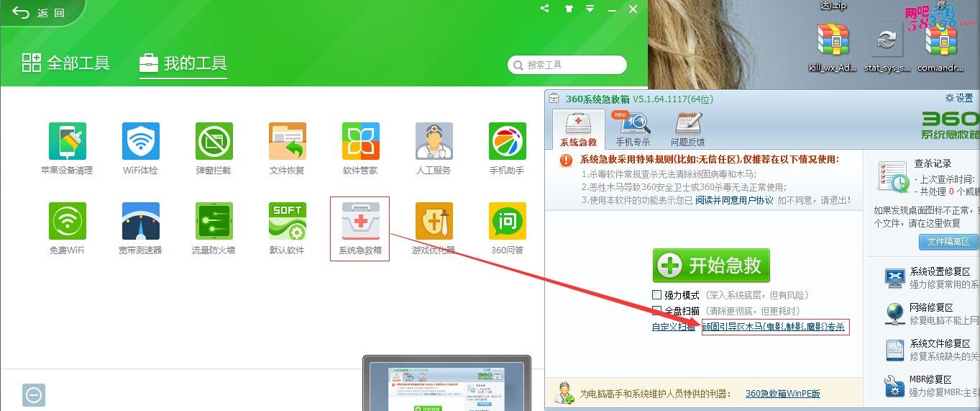The height and width of the screenshot is (411, 980).
Task: Open the 自定义扫描 link
Action: tap(674, 327)
